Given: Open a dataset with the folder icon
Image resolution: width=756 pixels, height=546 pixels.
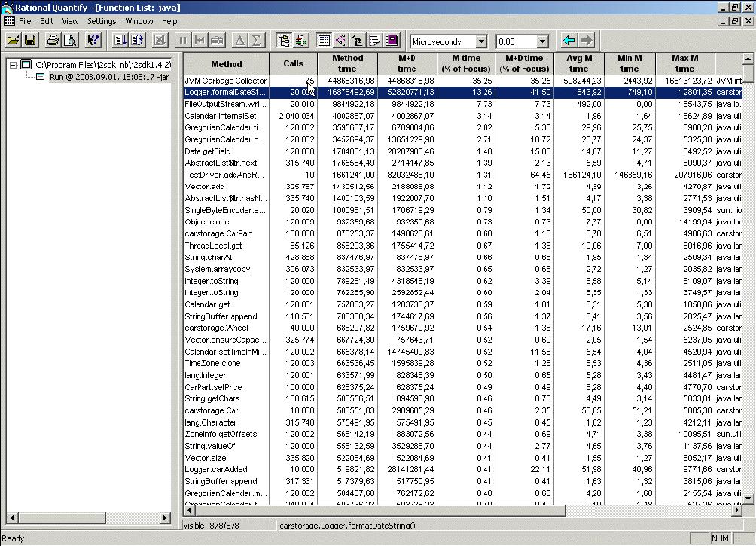Looking at the screenshot, I should tap(14, 41).
